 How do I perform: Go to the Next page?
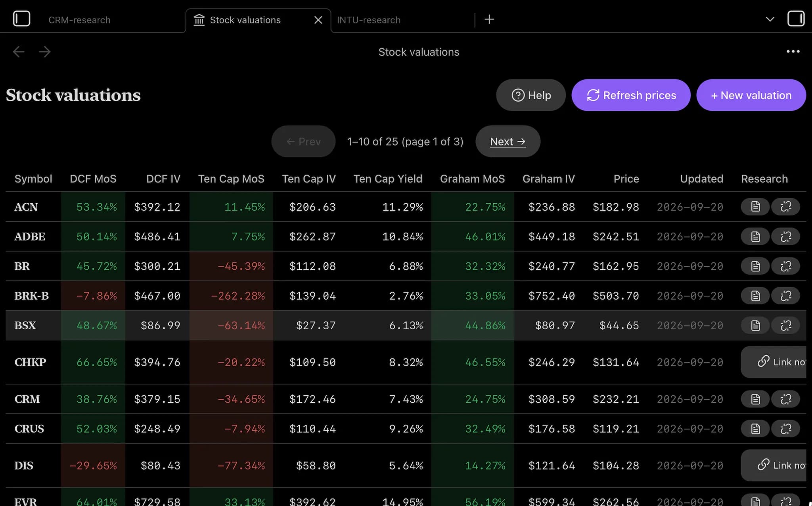[x=508, y=142]
